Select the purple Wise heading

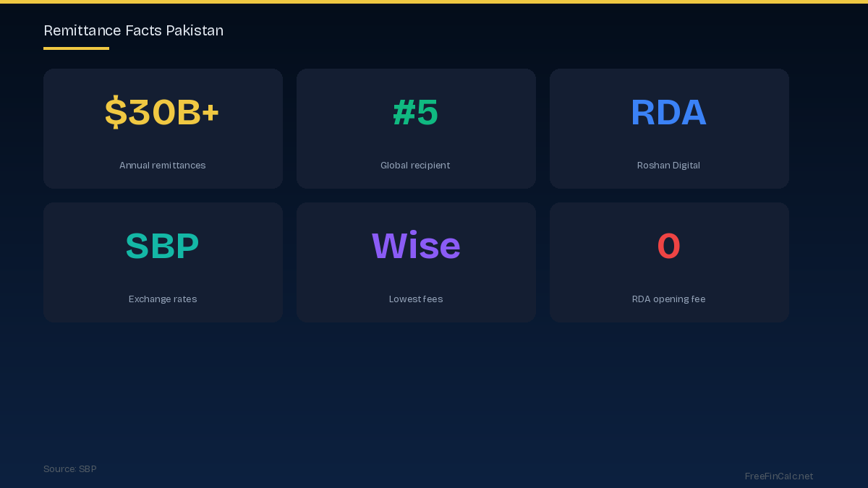click(416, 247)
